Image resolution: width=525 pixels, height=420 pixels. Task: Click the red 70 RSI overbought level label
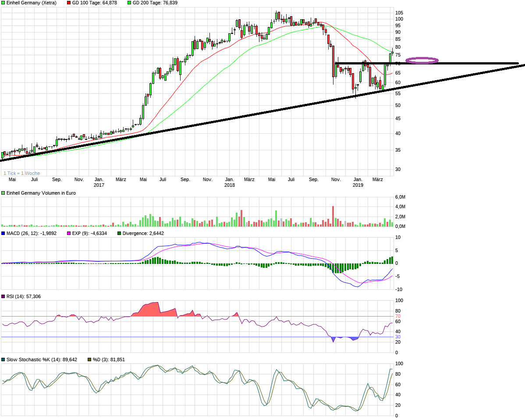[398, 316]
